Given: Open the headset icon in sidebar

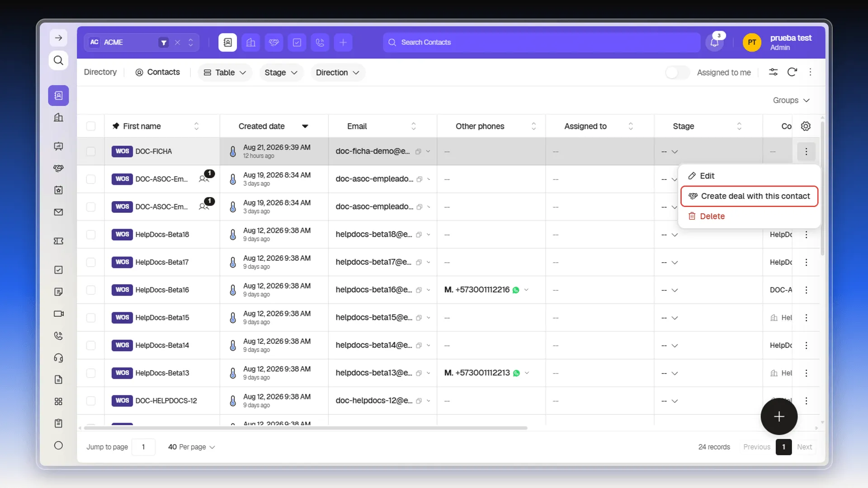Looking at the screenshot, I should [58, 358].
